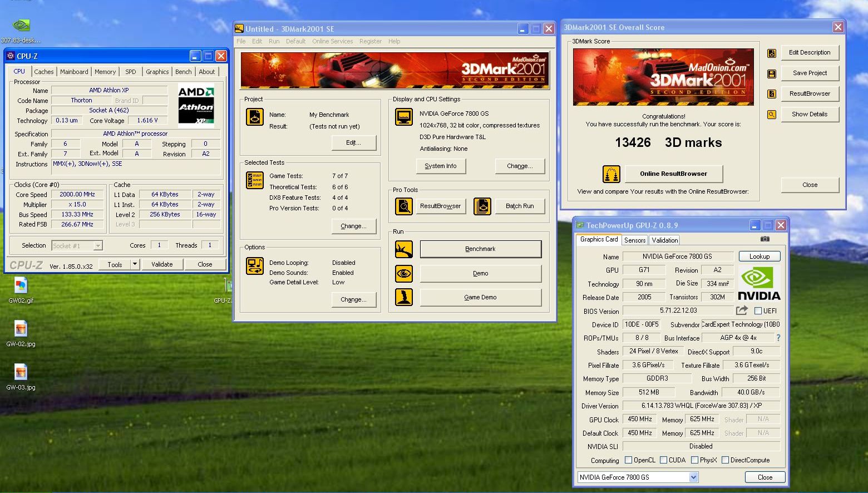
Task: Click the System Info button
Action: click(x=441, y=166)
